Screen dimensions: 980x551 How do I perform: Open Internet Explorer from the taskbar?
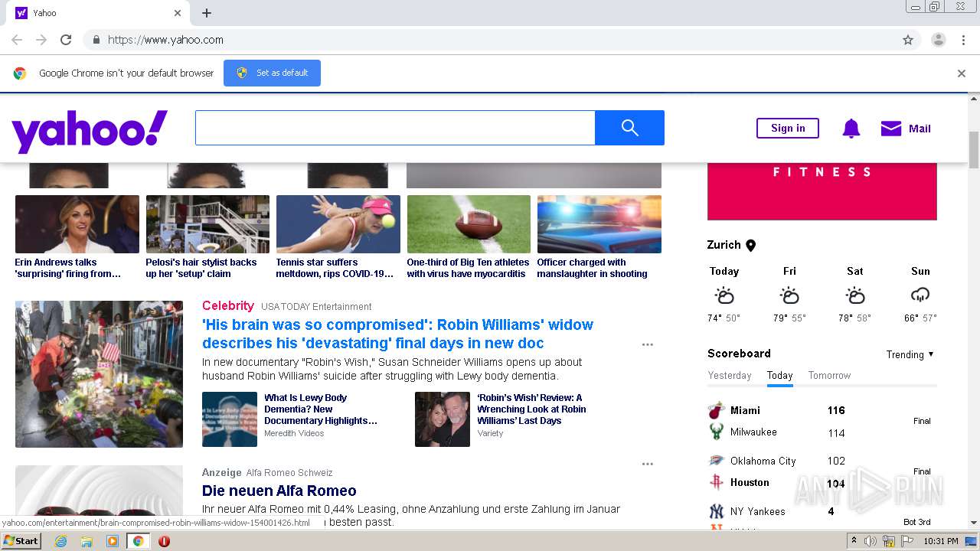click(60, 541)
